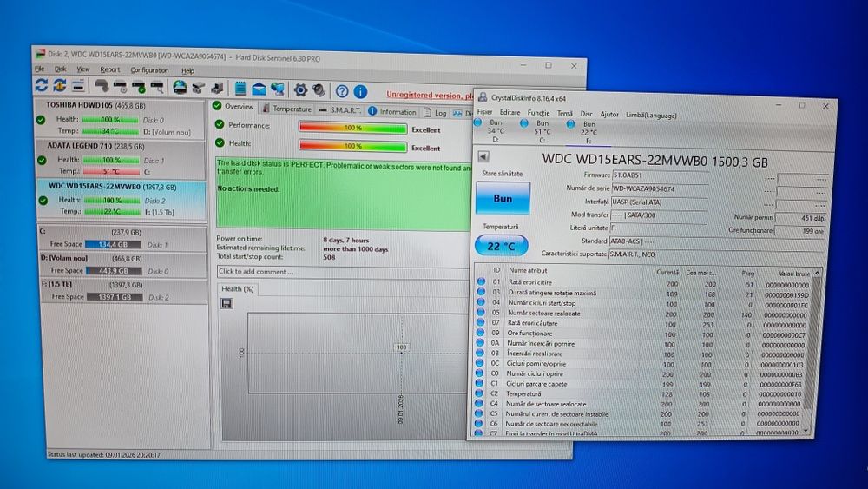868x489 pixels.
Task: Click the SMART table vertical scrollbar
Action: [812, 352]
